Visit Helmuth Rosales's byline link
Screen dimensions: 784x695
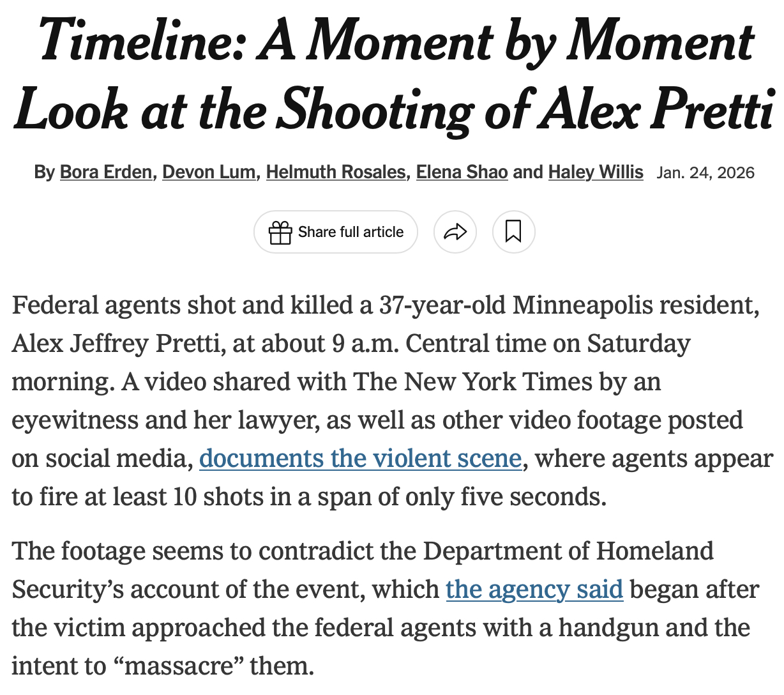coord(336,172)
